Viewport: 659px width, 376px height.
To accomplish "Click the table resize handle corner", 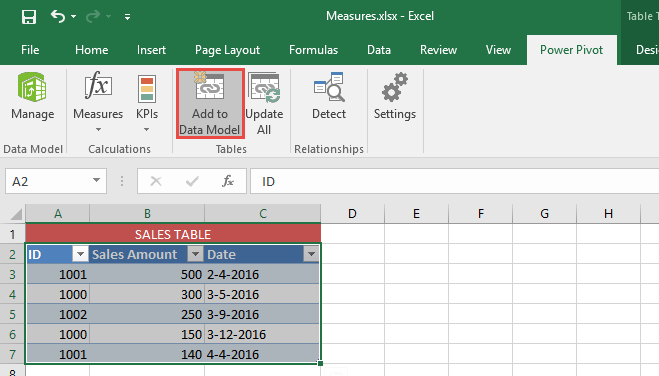I will point(320,363).
